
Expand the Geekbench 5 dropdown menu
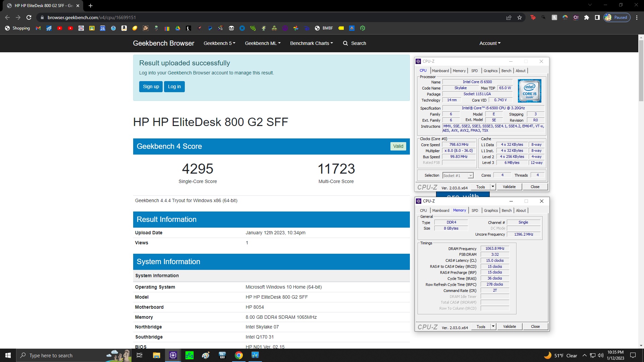(219, 43)
